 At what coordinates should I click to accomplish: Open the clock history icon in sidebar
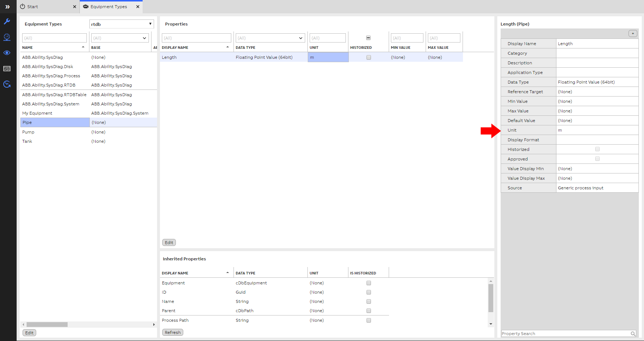click(7, 84)
